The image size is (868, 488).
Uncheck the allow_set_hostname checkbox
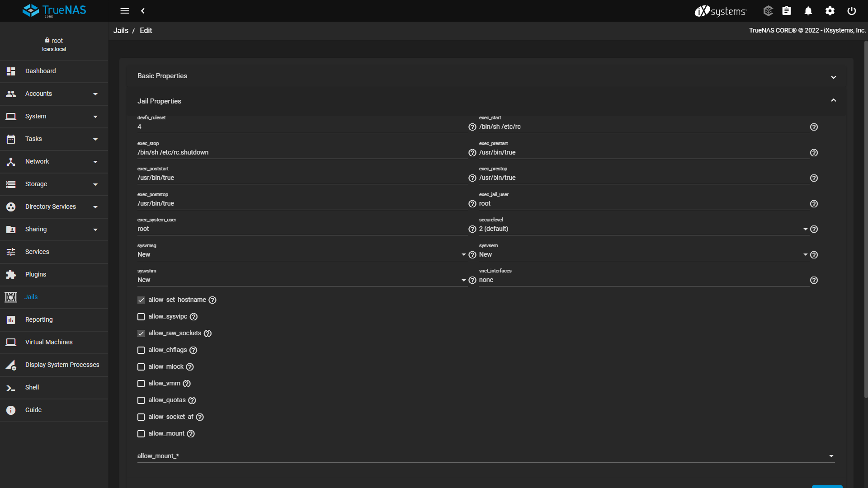[141, 300]
